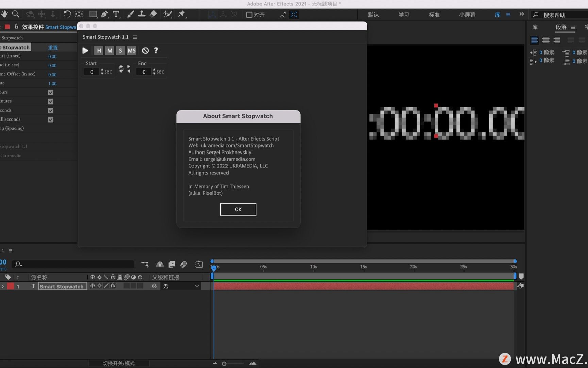Enable frame blending for the composition

[172, 264]
